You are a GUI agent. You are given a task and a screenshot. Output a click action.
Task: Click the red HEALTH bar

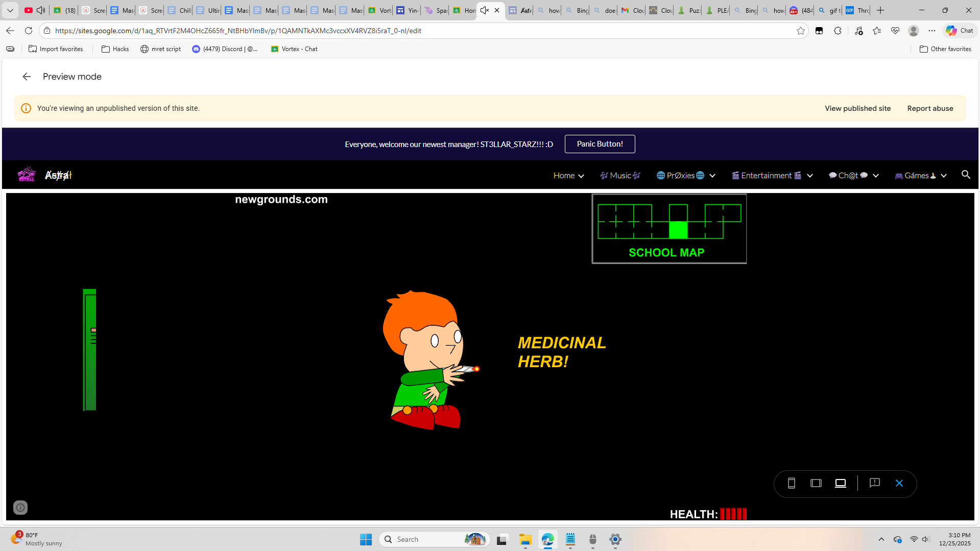[733, 514]
